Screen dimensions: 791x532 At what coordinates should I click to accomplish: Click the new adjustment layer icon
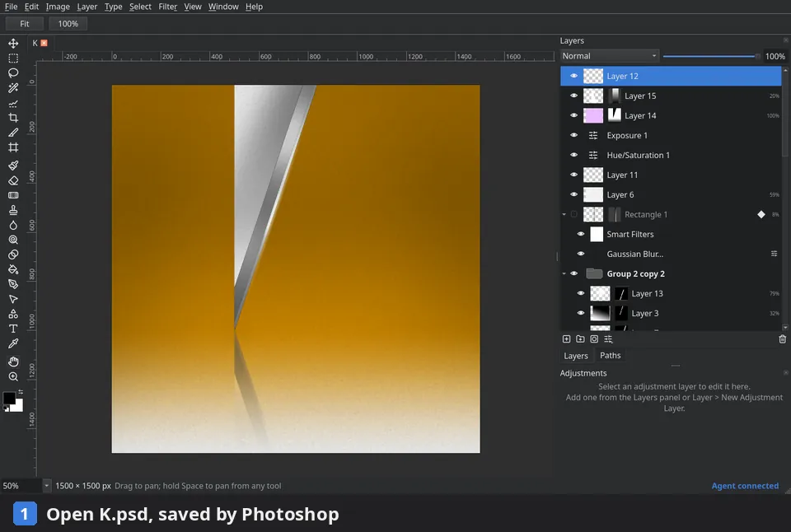tap(608, 338)
